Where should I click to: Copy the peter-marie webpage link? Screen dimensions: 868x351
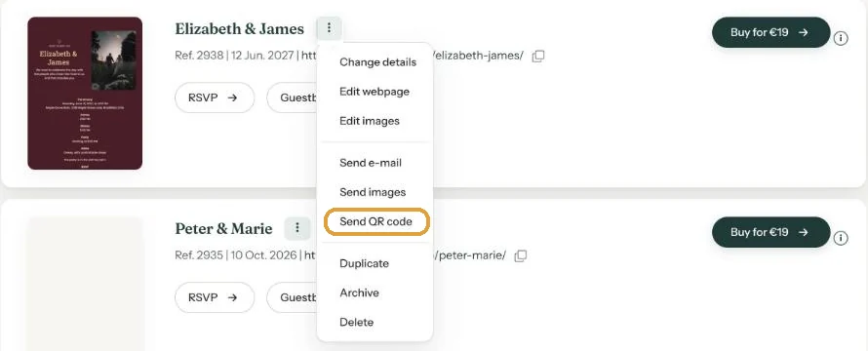pyautogui.click(x=521, y=255)
